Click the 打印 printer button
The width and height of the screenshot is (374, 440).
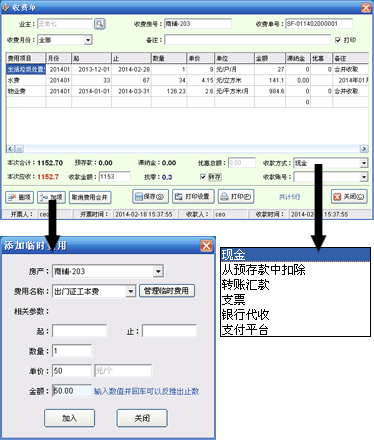[x=236, y=196]
